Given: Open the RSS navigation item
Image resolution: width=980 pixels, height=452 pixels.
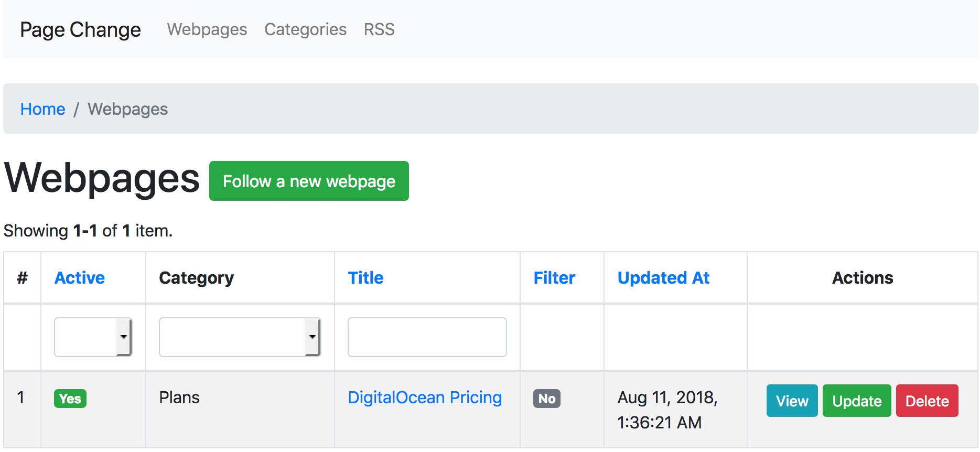Looking at the screenshot, I should 379,29.
